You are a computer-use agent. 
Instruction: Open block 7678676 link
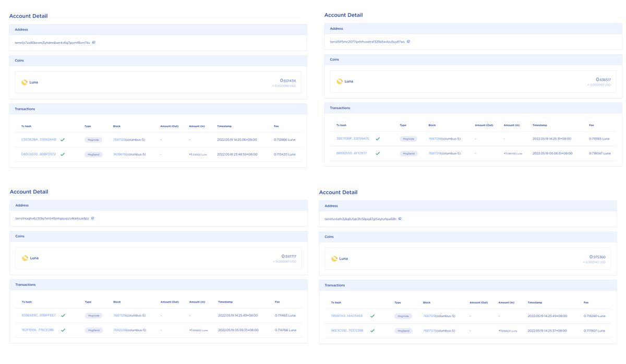click(119, 154)
